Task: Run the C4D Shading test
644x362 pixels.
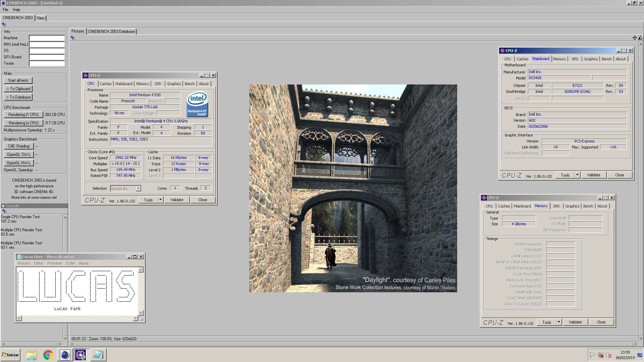Action: (19, 146)
